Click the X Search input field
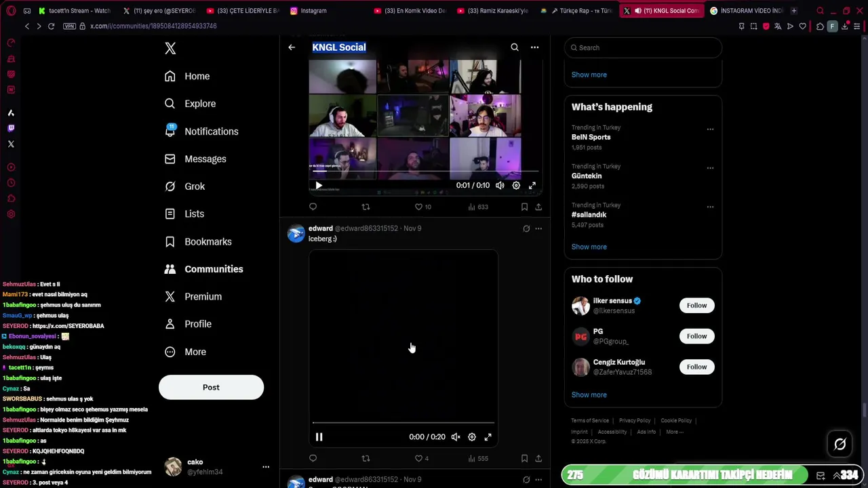This screenshot has height=488, width=868. [x=643, y=47]
